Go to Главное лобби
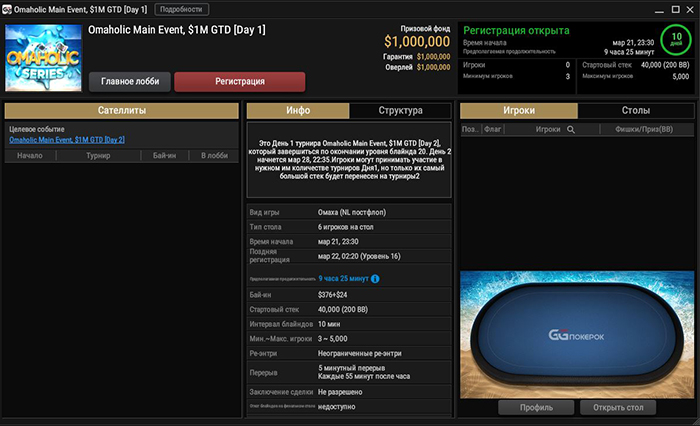The height and width of the screenshot is (426, 700). [130, 82]
